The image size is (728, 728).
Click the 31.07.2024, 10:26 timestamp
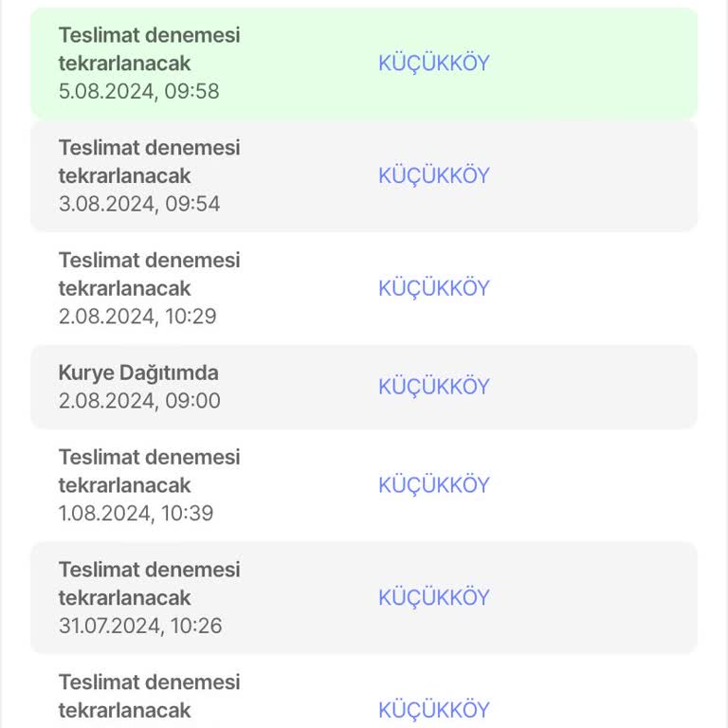pyautogui.click(x=140, y=627)
